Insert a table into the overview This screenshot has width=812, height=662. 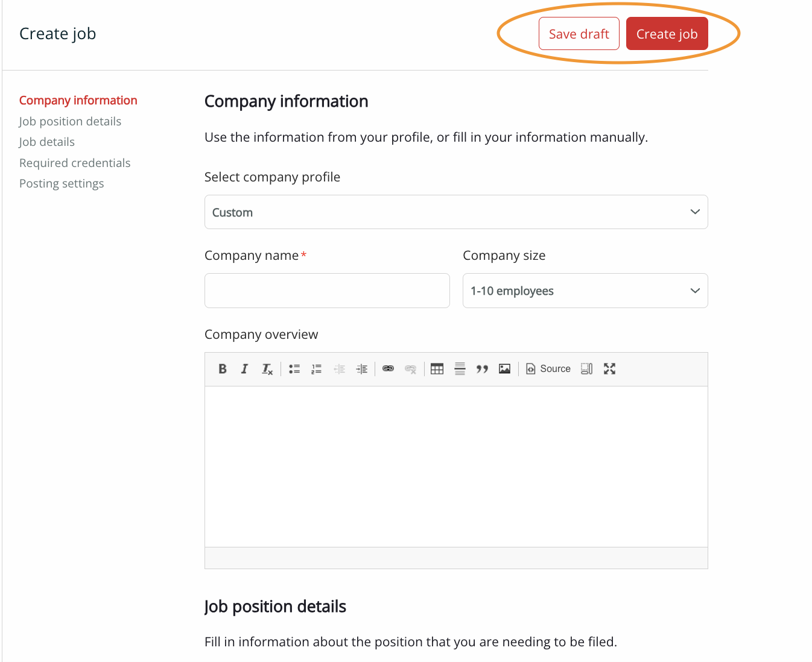pos(437,369)
